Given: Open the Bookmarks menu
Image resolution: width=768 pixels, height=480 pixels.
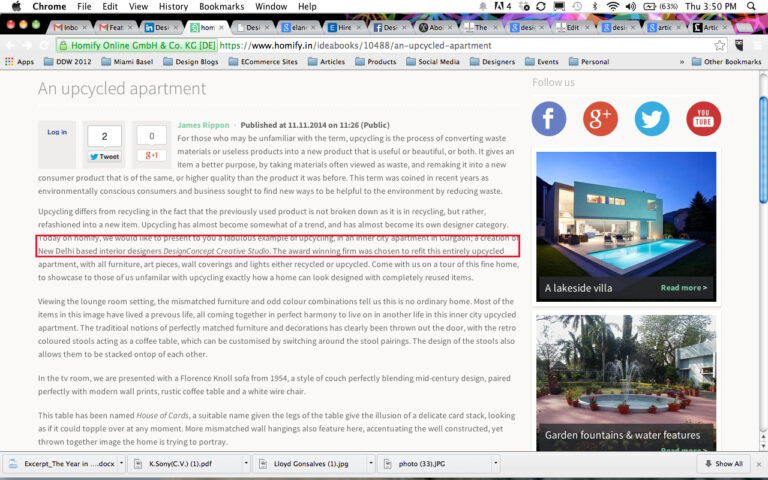Looking at the screenshot, I should tap(221, 6).
